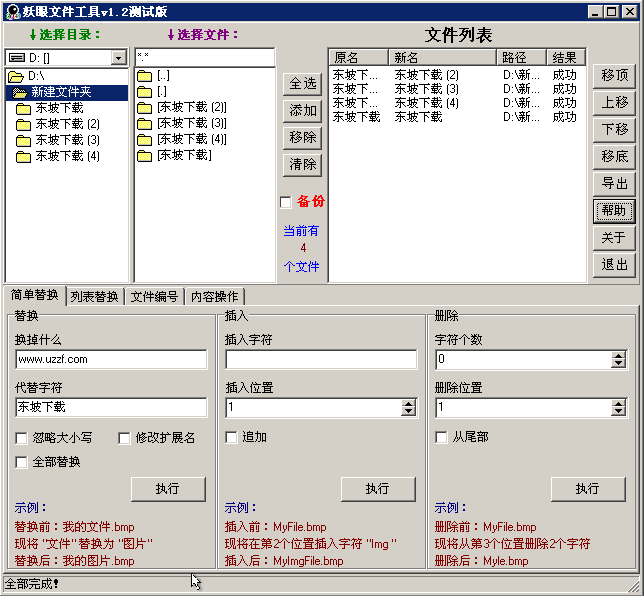Click the app eye icon in title bar
Image resolution: width=644 pixels, height=596 pixels.
coord(13,12)
